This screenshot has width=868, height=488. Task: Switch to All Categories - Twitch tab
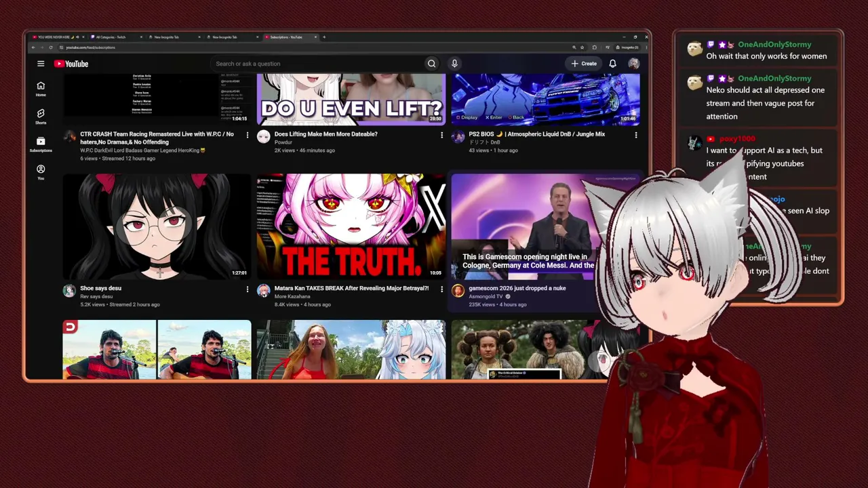tap(116, 37)
